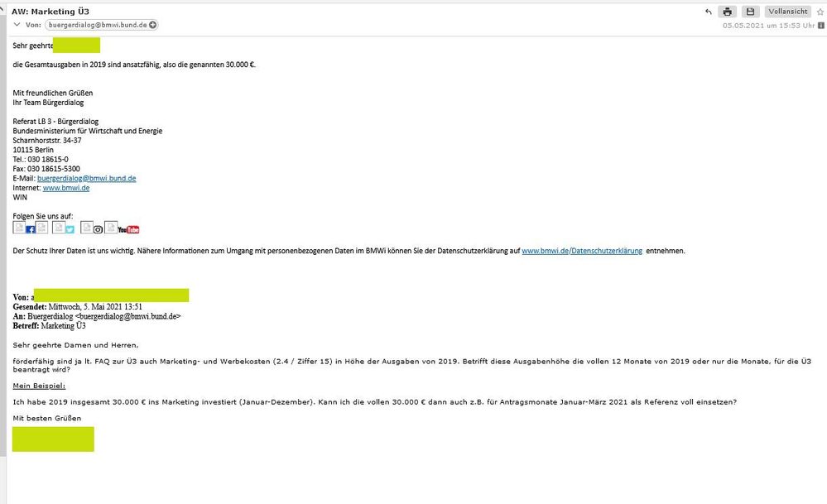Click the buergerdialog@bmwi.bund.de sender chip

pos(98,26)
